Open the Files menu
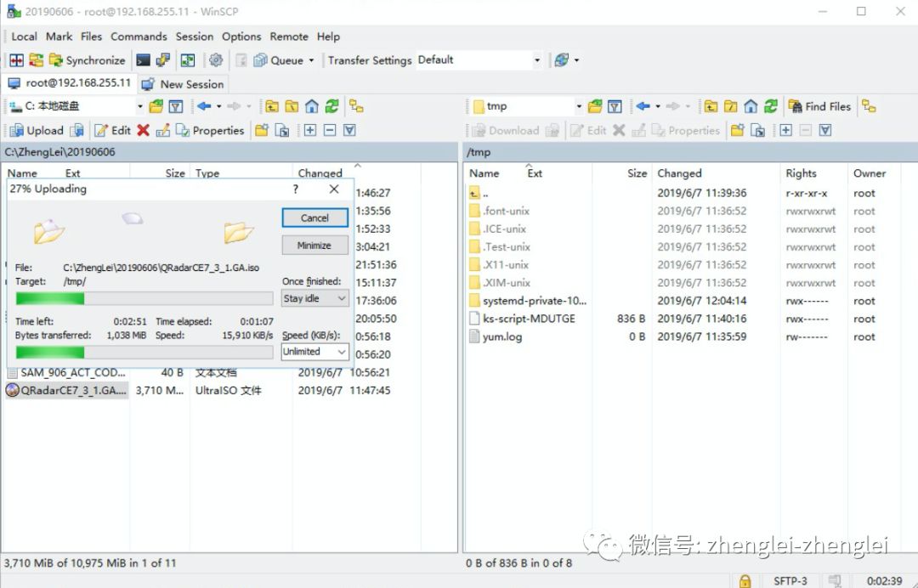This screenshot has width=918, height=588. 91,37
